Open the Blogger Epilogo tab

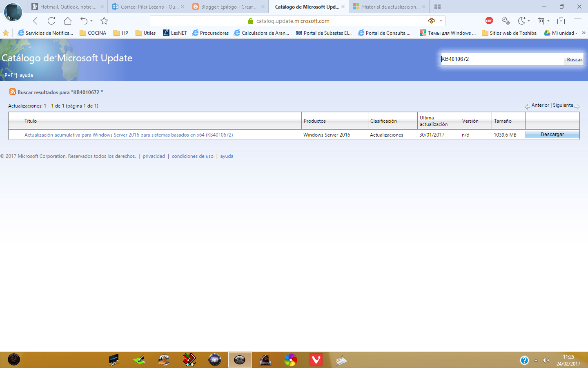(225, 7)
